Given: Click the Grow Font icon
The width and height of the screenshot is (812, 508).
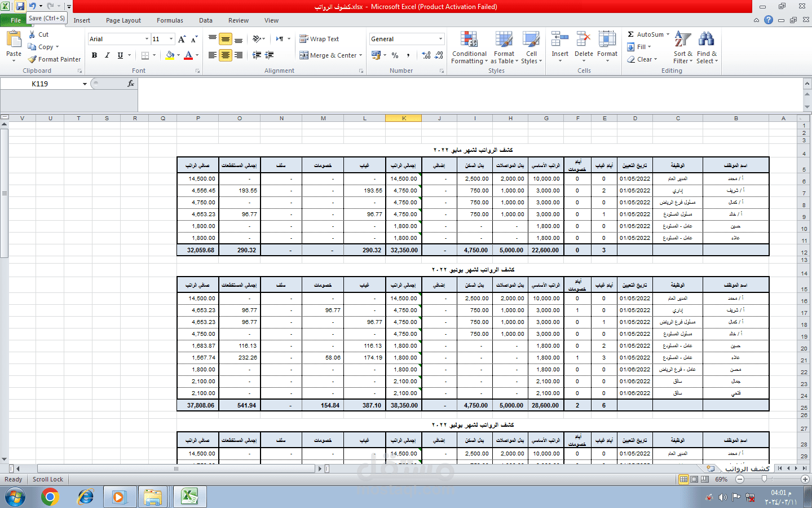Looking at the screenshot, I should [x=182, y=39].
